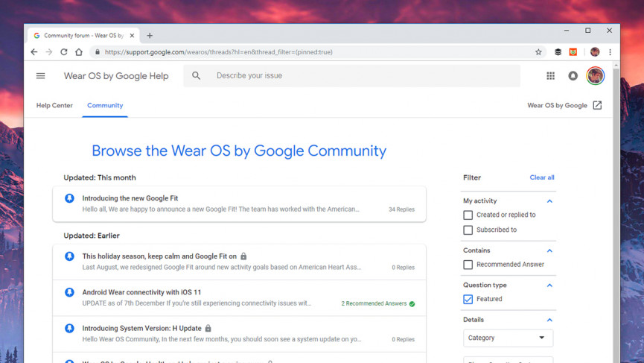Screen dimensions: 644x363
Task: Click the search magnifier icon
Action: click(197, 75)
